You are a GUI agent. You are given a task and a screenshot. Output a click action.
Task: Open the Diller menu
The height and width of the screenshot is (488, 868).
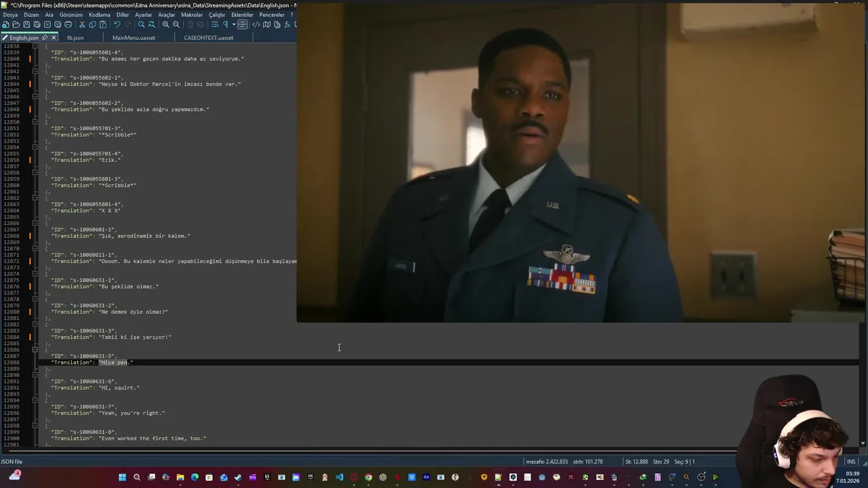[123, 15]
